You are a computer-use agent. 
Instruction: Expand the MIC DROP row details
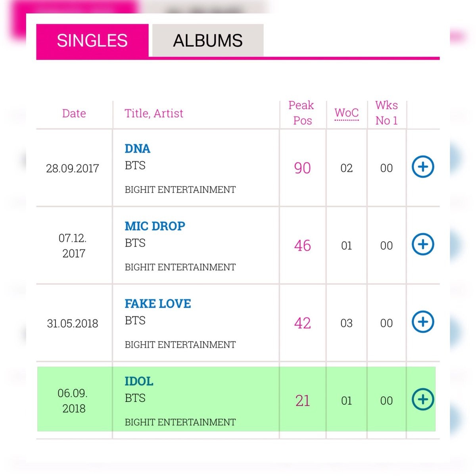point(423,244)
